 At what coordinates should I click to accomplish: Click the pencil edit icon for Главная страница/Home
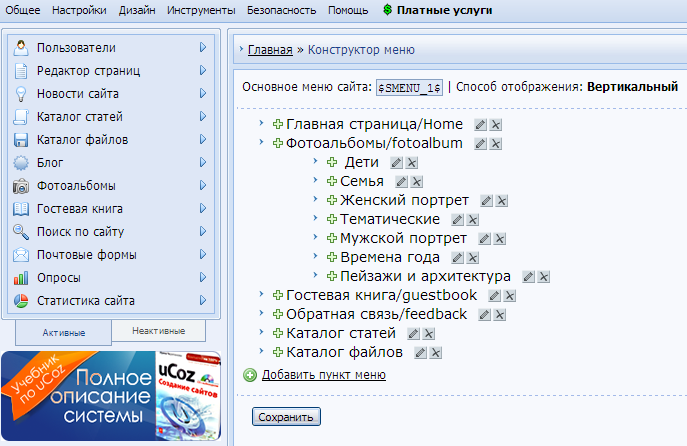(x=480, y=125)
